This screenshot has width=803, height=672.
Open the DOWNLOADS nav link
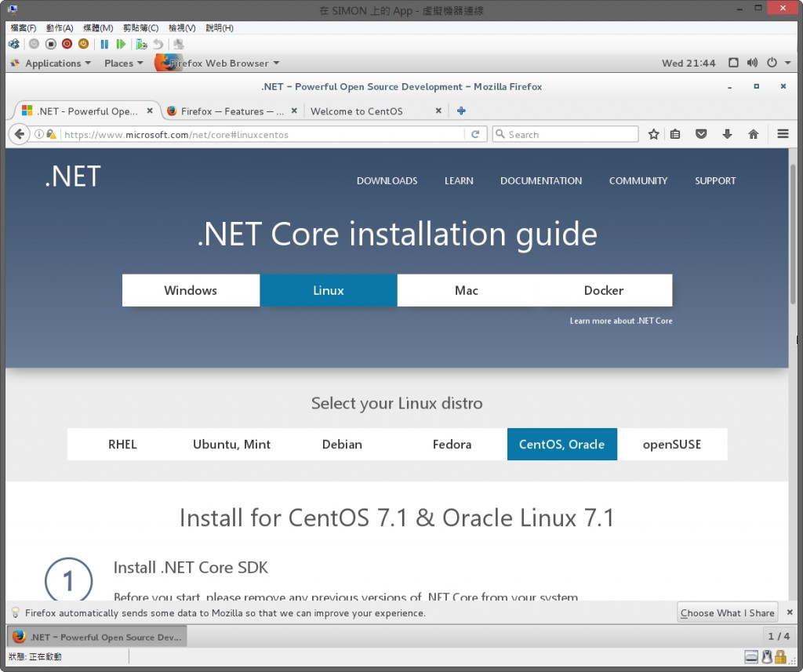387,181
